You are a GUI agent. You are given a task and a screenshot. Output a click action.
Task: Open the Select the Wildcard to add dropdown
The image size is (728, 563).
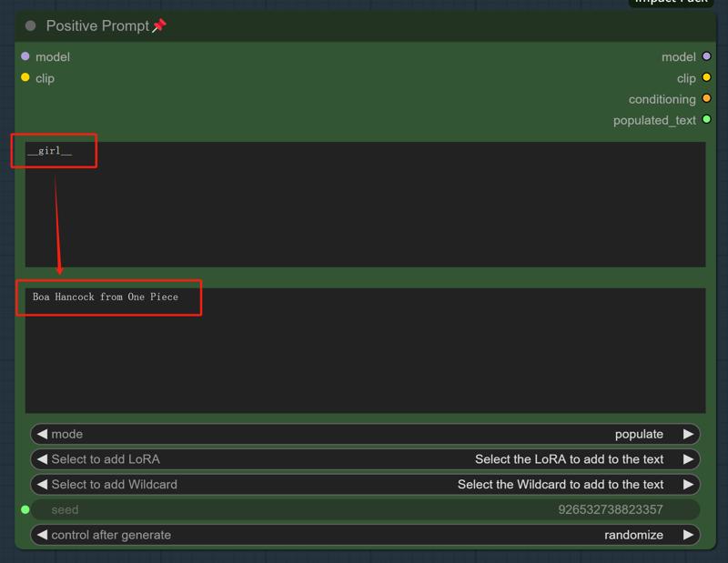click(x=365, y=484)
